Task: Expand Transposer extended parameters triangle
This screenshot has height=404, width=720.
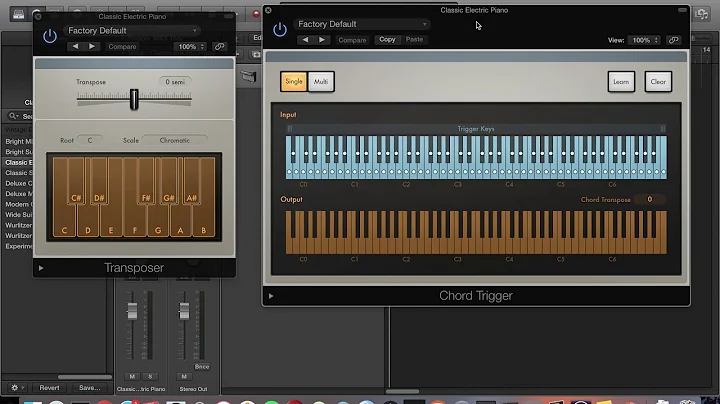Action: (41, 268)
